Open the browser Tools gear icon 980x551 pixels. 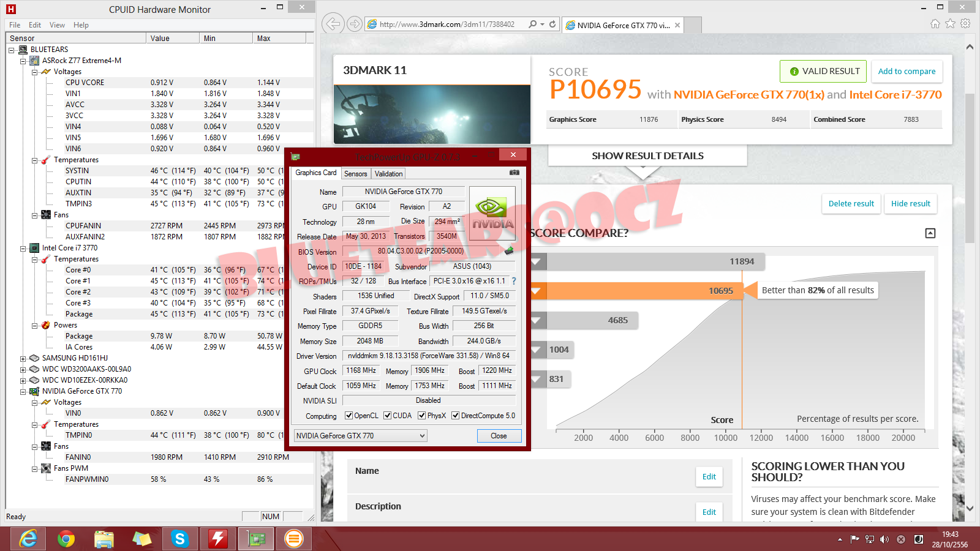click(965, 23)
